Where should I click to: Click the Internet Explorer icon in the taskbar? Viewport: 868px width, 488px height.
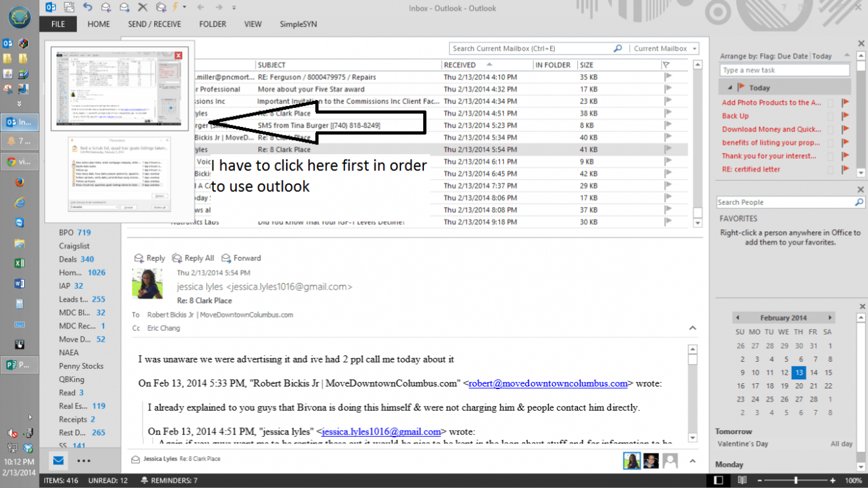(20, 203)
